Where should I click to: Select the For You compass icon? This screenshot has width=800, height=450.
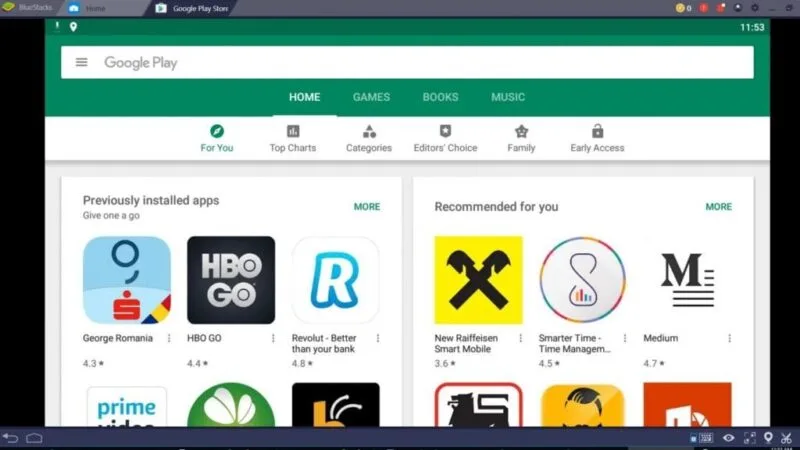[x=217, y=131]
